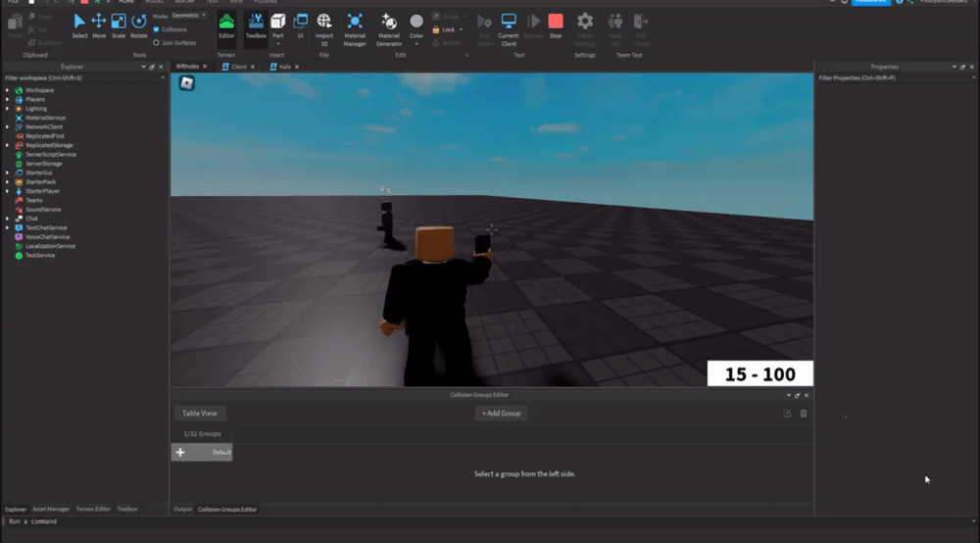Close the Kals script tab
This screenshot has width=980, height=543.
coord(297,67)
